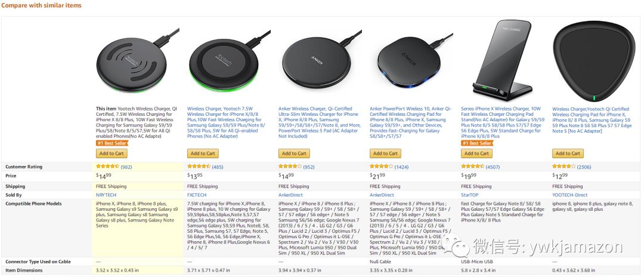Open the Anker PowerPort square charger image
This screenshot has width=644, height=277.
click(411, 60)
